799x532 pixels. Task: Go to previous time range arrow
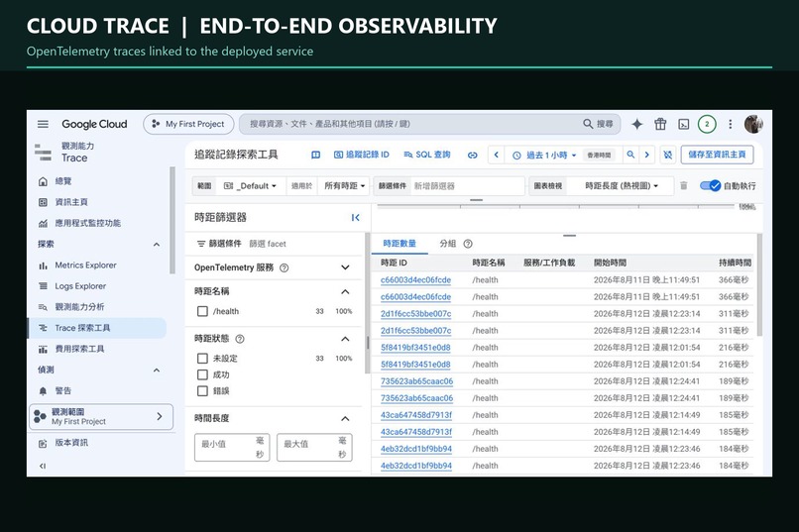497,155
